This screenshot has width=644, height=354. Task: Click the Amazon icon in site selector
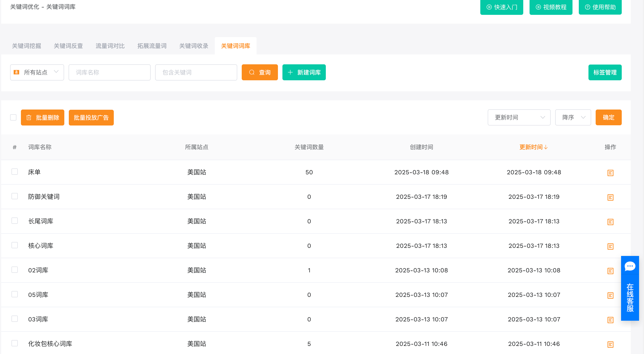pyautogui.click(x=16, y=72)
